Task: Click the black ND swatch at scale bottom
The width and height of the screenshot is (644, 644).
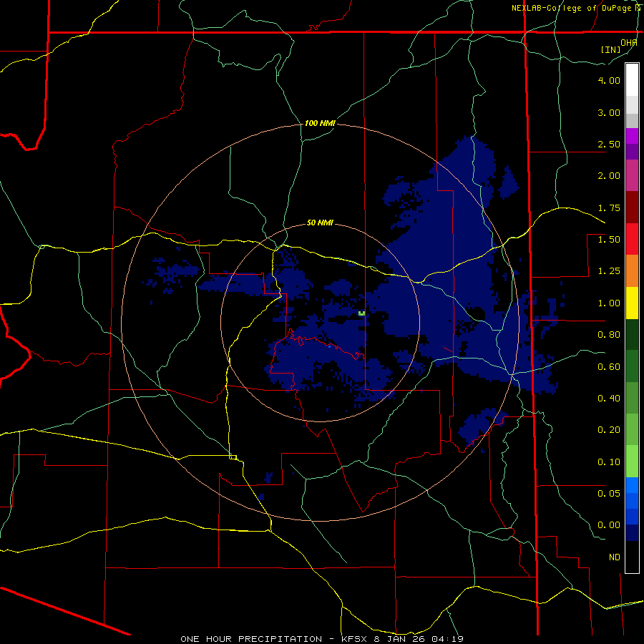Action: coord(632,557)
